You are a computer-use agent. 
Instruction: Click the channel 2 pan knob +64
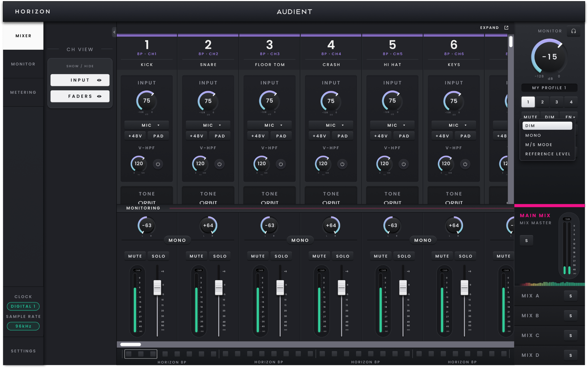pos(208,225)
